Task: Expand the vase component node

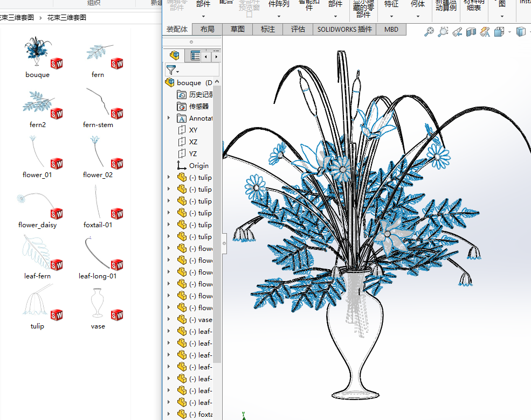Action: click(169, 319)
